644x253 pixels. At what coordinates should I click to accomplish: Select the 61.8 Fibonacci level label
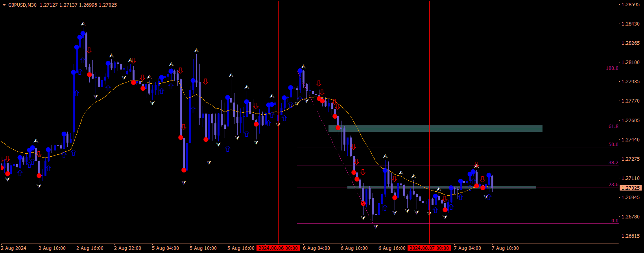pyautogui.click(x=613, y=126)
